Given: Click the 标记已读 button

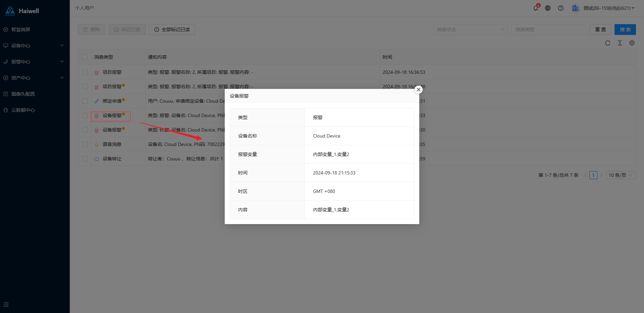Looking at the screenshot, I should click(127, 30).
